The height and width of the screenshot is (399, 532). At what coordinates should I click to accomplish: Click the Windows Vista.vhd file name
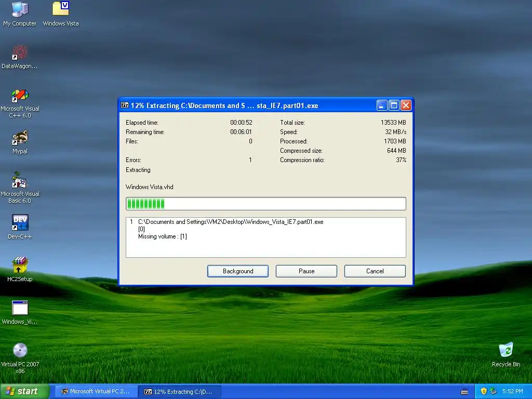click(149, 187)
